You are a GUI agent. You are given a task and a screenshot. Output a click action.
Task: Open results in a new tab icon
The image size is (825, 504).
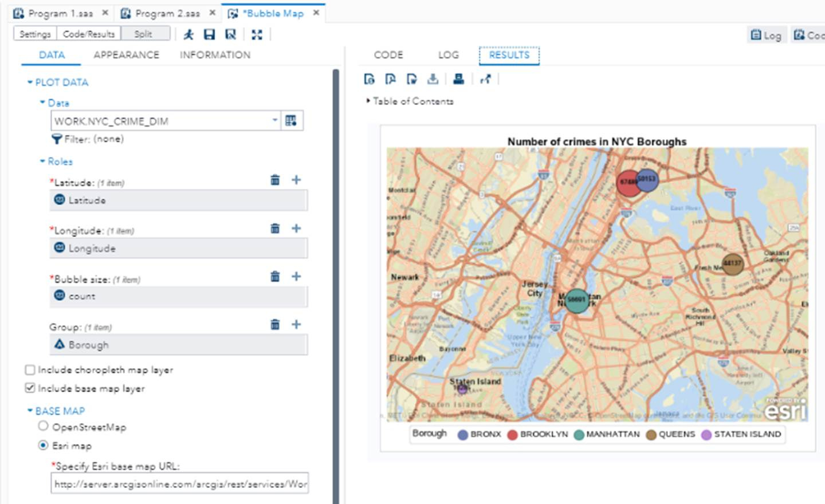pyautogui.click(x=486, y=79)
